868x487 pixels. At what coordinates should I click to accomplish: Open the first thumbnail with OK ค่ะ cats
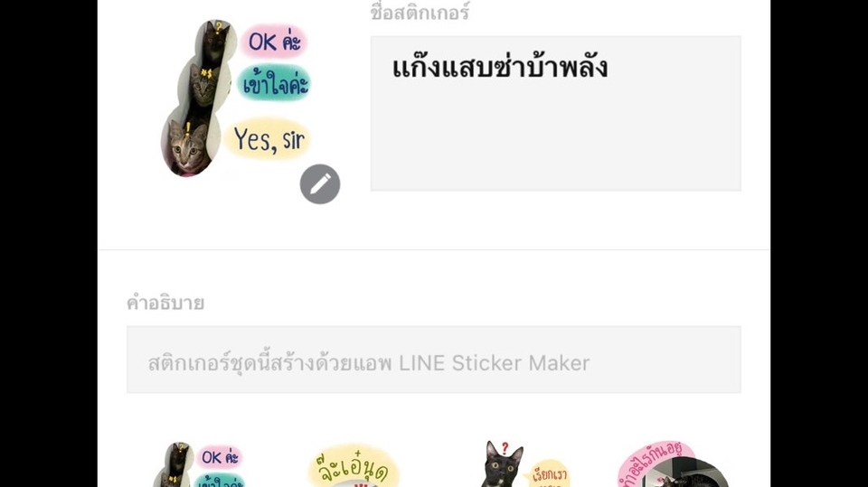[x=198, y=464]
